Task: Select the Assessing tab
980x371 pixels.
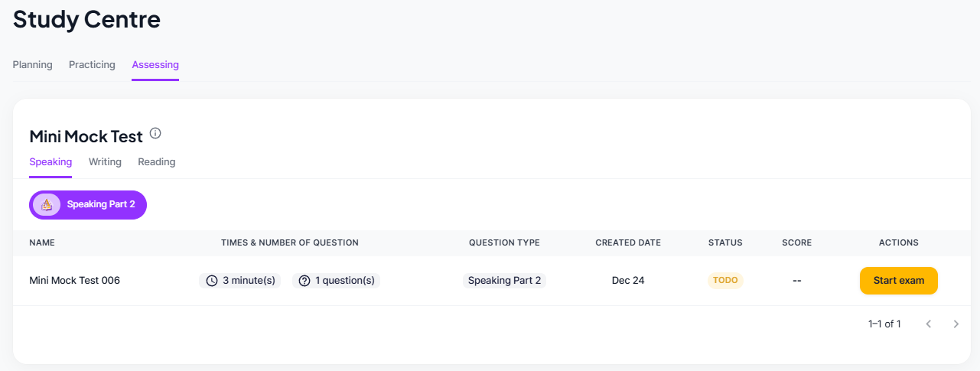Action: 155,65
